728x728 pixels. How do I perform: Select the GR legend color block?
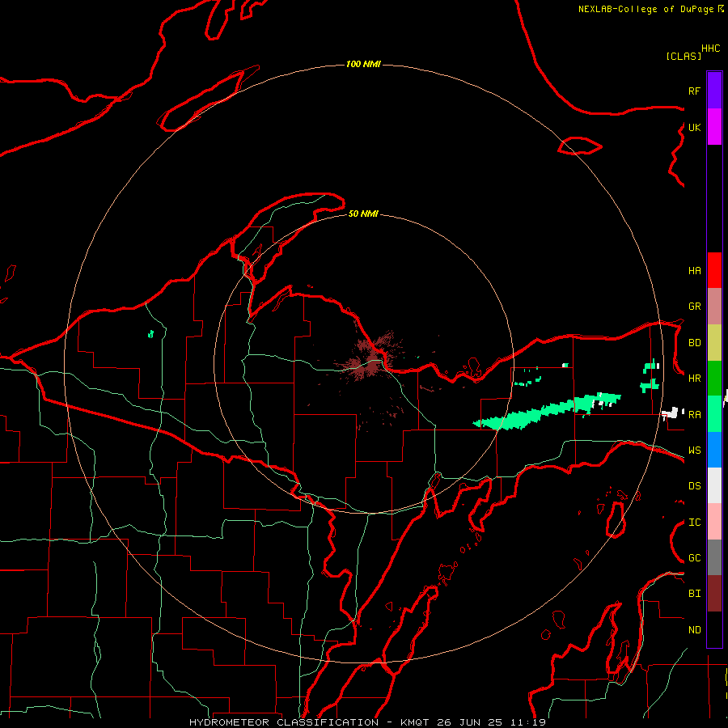coord(714,307)
